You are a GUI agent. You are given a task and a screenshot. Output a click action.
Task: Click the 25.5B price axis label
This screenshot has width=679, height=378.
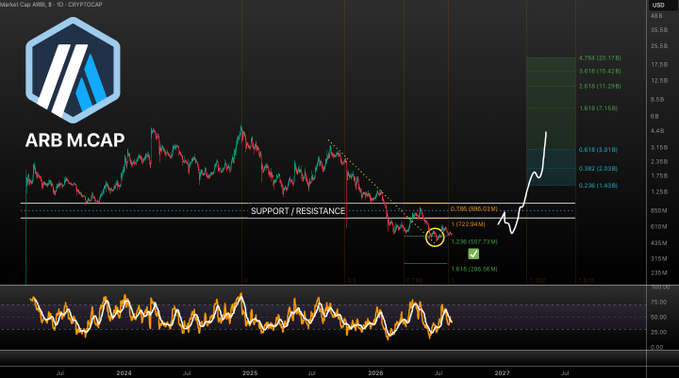pyautogui.click(x=659, y=45)
